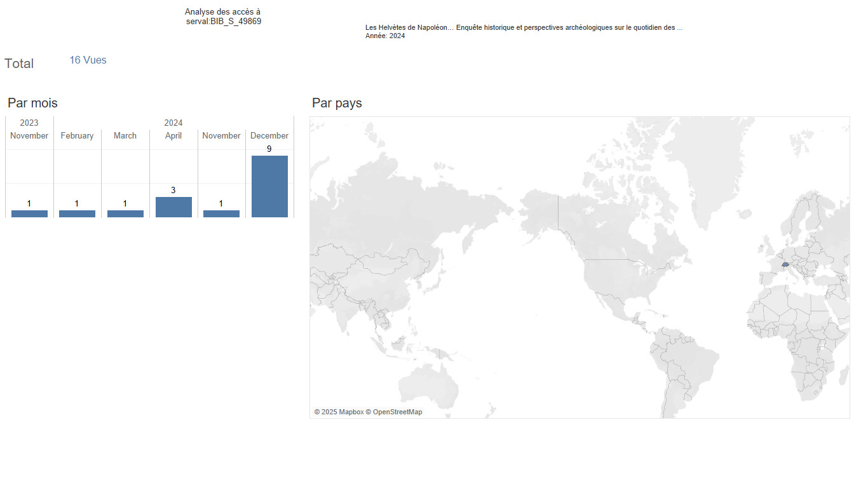Open the Mapbox attribution link
This screenshot has height=488, width=868.
[x=339, y=412]
